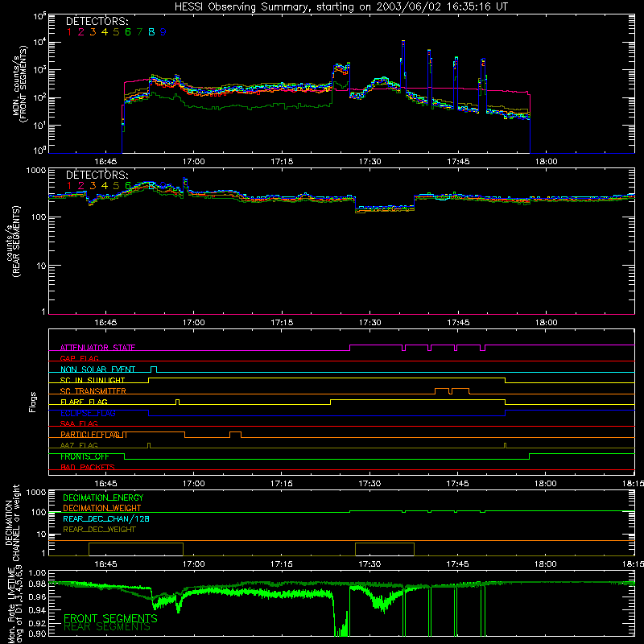The image size is (644, 644).
Task: Click green detector 6 in front segments legend
Action: (128, 32)
